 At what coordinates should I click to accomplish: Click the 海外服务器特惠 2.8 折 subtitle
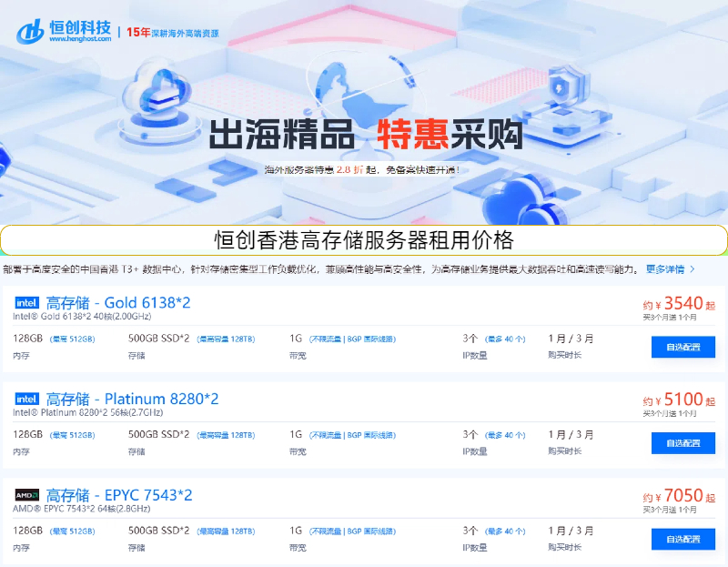(x=362, y=170)
